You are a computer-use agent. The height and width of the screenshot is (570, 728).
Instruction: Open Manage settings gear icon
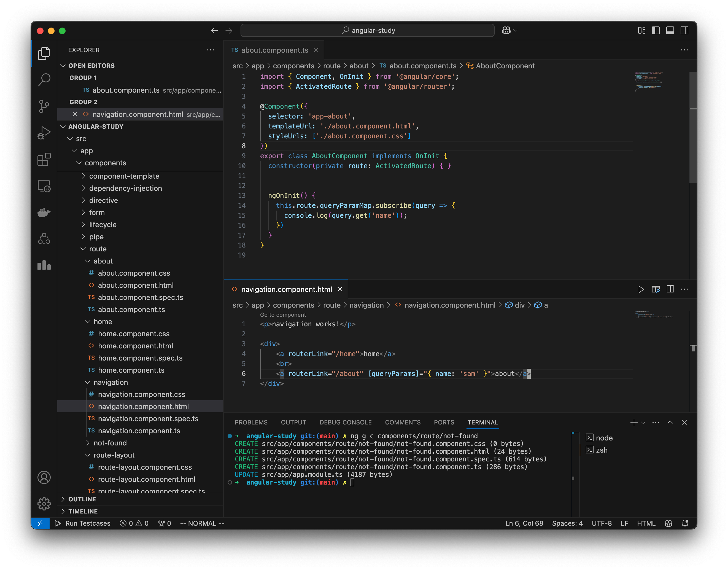coord(44,504)
